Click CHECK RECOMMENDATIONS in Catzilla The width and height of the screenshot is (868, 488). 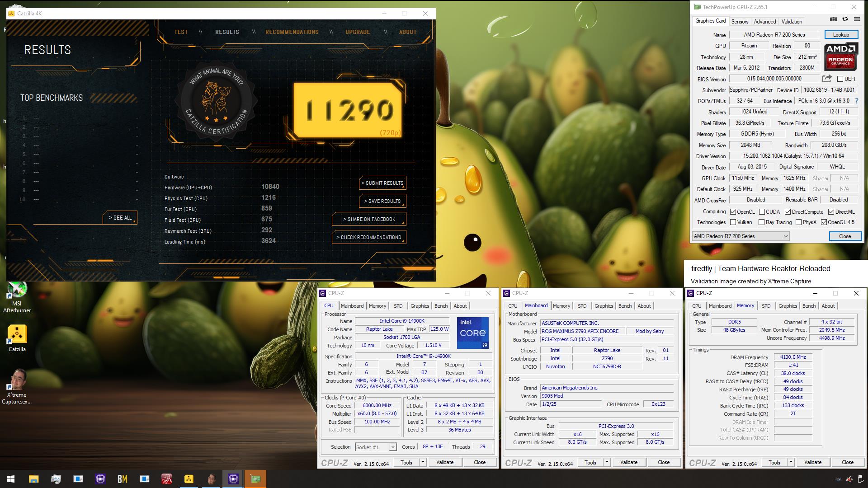[369, 237]
